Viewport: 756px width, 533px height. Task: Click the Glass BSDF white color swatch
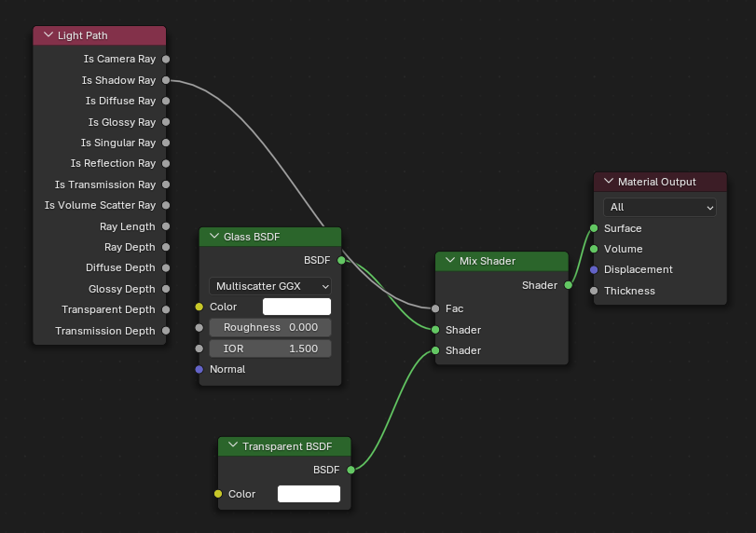point(297,307)
